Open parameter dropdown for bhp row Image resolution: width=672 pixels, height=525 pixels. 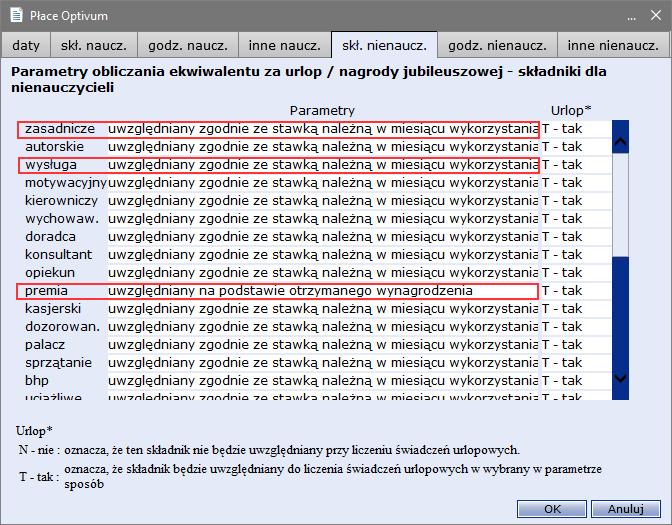click(323, 381)
